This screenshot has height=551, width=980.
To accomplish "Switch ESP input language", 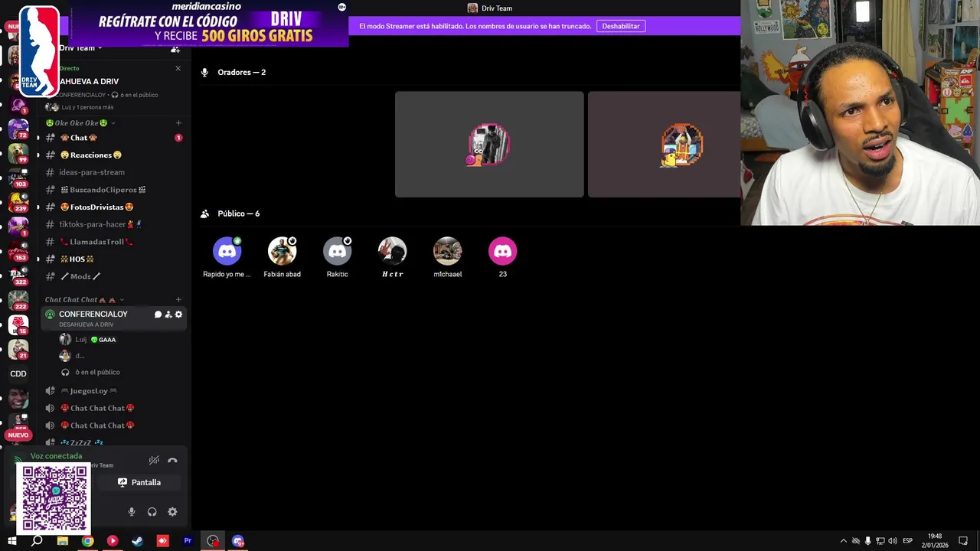I will click(908, 541).
